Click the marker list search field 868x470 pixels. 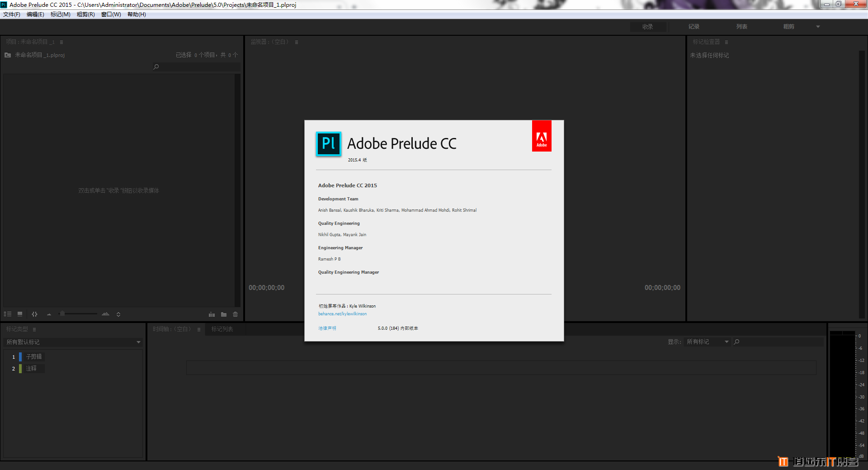778,342
